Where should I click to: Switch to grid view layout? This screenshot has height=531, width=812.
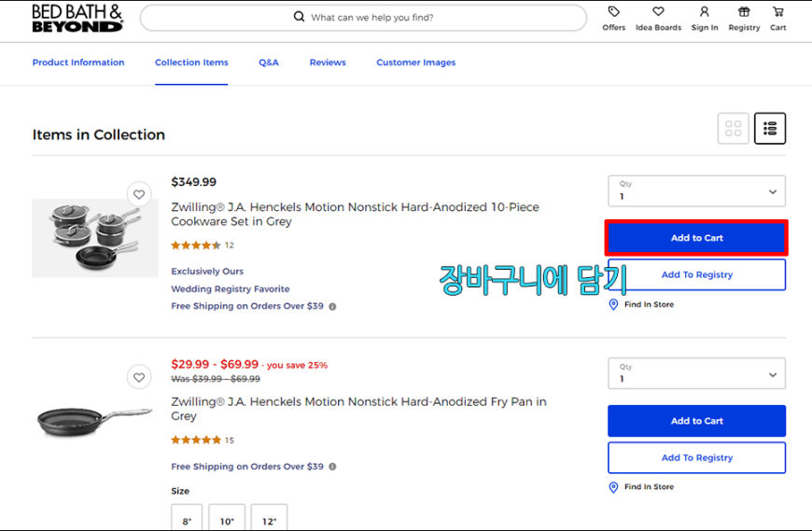pos(733,129)
